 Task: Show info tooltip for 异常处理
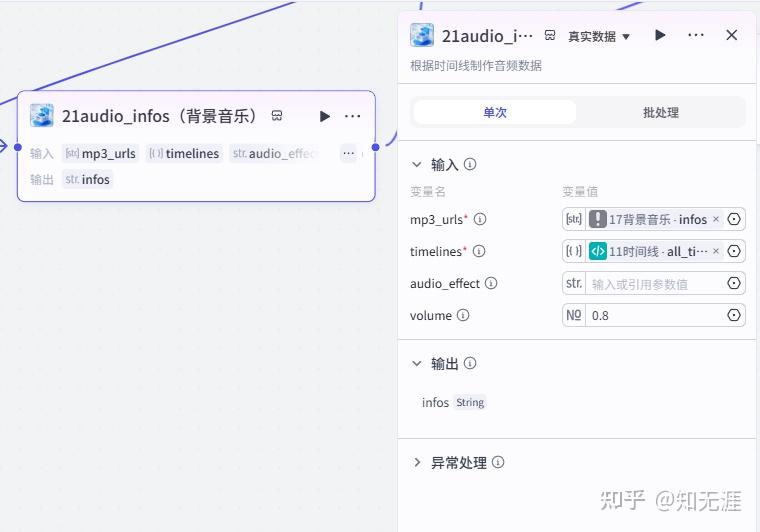(498, 462)
